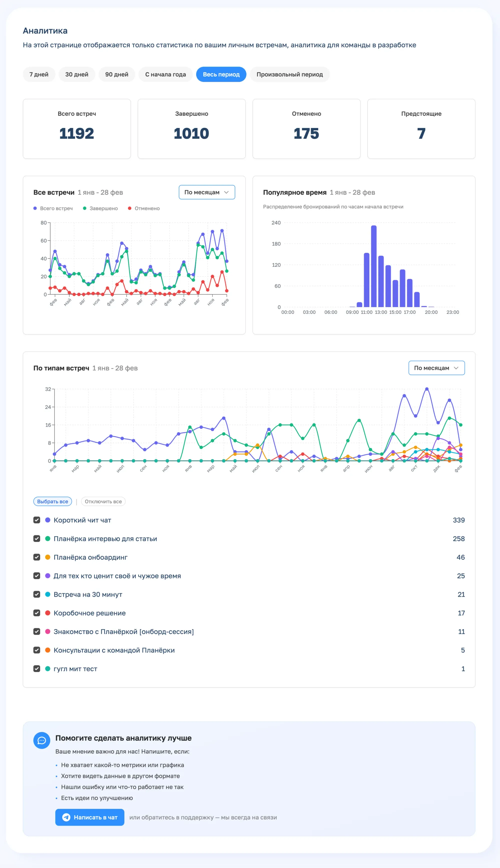Uncheck the Короткий чит чат checkbox

[37, 520]
